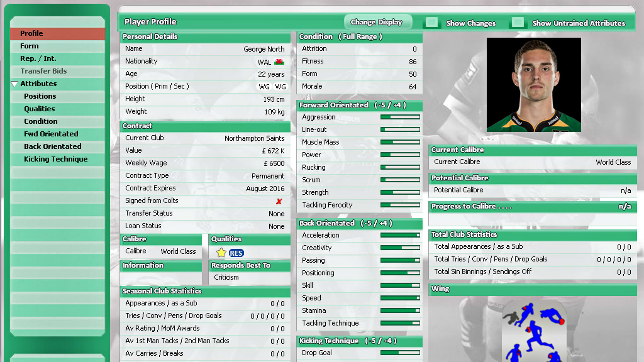Collapse the Attributes tree arrow

(14, 84)
